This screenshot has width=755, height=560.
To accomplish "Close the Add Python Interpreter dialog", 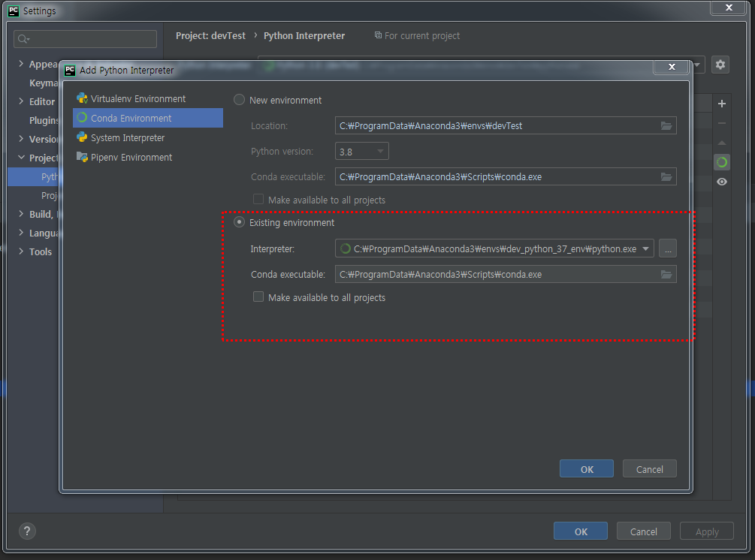I will [672, 67].
